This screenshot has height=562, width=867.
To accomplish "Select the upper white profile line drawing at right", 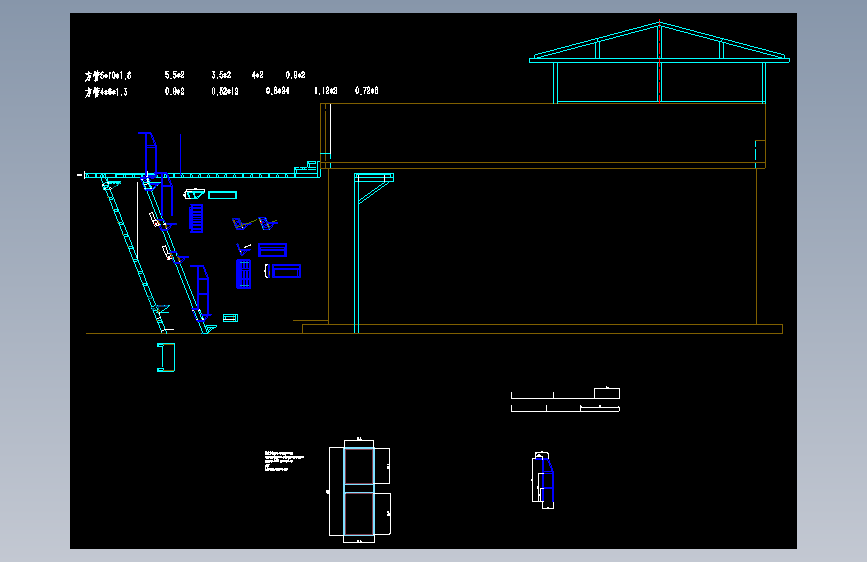I will [x=565, y=393].
